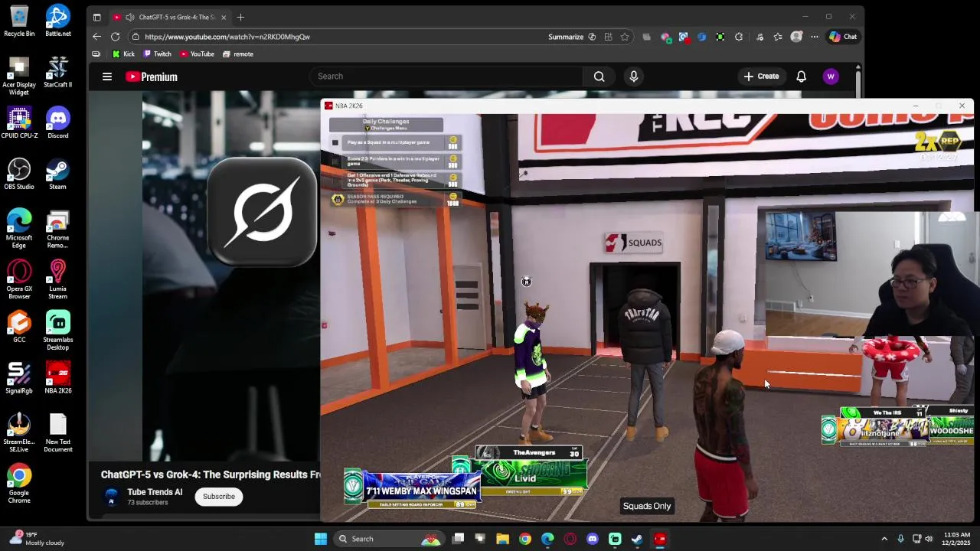Screen dimensions: 980x551
Task: Open SignalRgb desktop shortcut
Action: coord(19,378)
